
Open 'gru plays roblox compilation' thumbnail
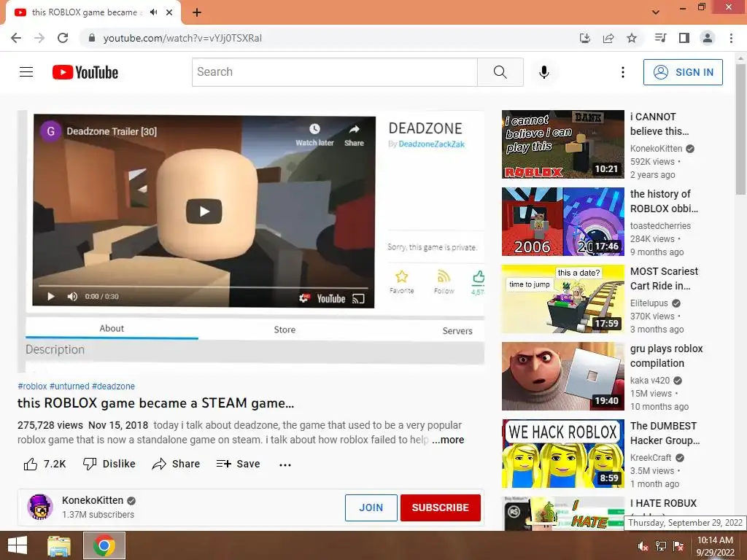[562, 376]
